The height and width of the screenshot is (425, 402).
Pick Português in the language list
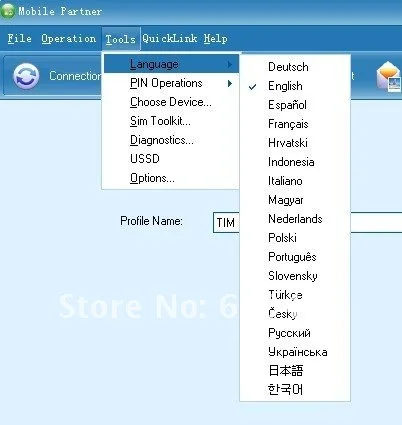coord(295,257)
